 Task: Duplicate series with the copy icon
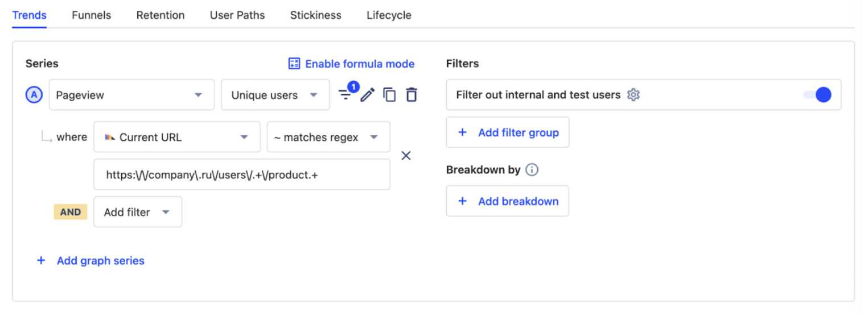coord(389,94)
